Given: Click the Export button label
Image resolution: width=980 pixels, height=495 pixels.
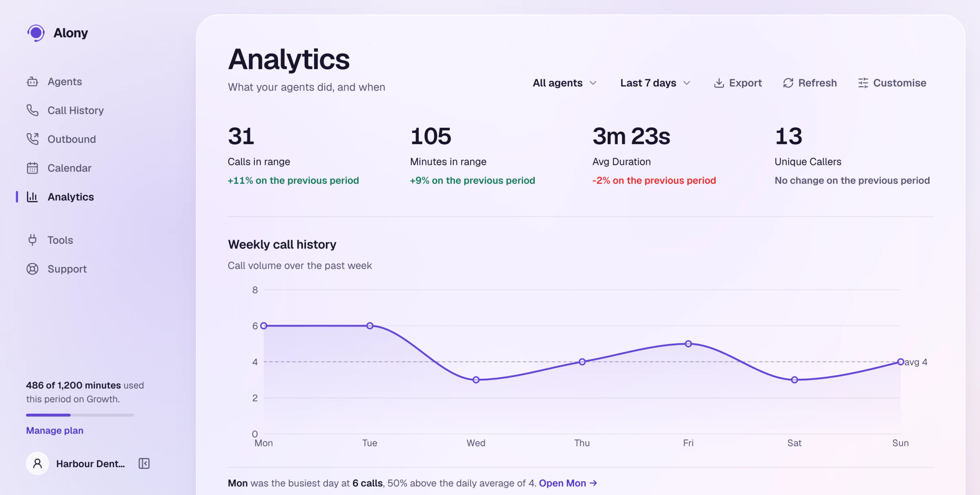Looking at the screenshot, I should [x=745, y=83].
